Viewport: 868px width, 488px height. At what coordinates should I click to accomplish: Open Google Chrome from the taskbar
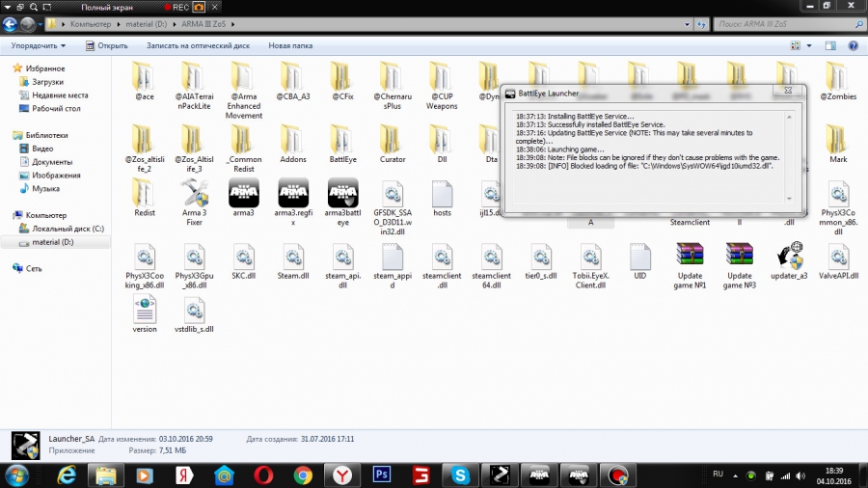(303, 475)
